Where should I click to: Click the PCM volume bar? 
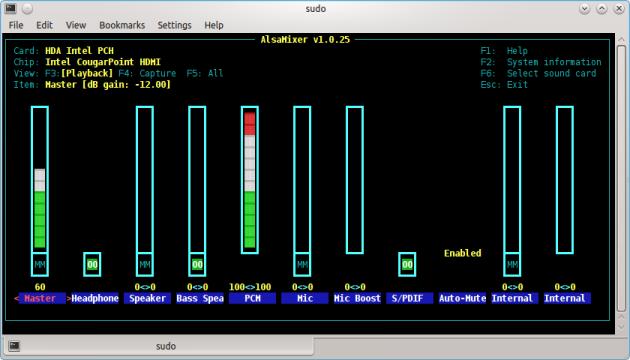(x=250, y=180)
